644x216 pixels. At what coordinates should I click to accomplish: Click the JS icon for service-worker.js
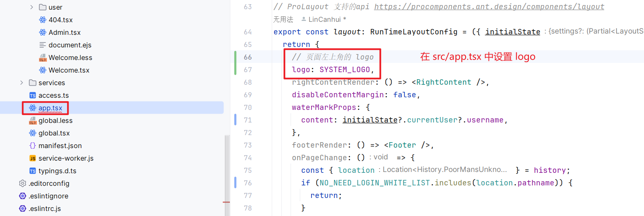[33, 158]
